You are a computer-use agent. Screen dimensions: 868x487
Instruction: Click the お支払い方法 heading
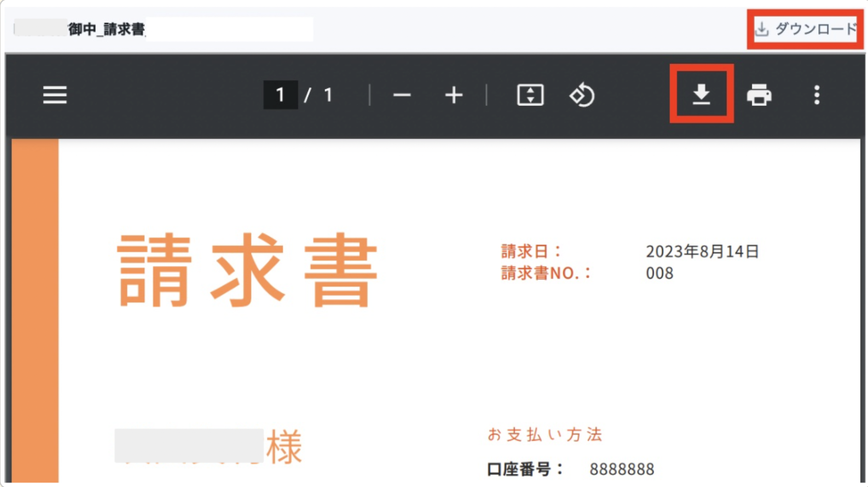pos(545,434)
